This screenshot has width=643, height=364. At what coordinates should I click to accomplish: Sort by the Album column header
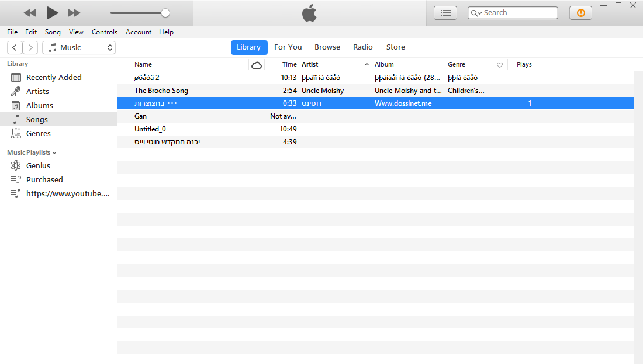point(409,64)
